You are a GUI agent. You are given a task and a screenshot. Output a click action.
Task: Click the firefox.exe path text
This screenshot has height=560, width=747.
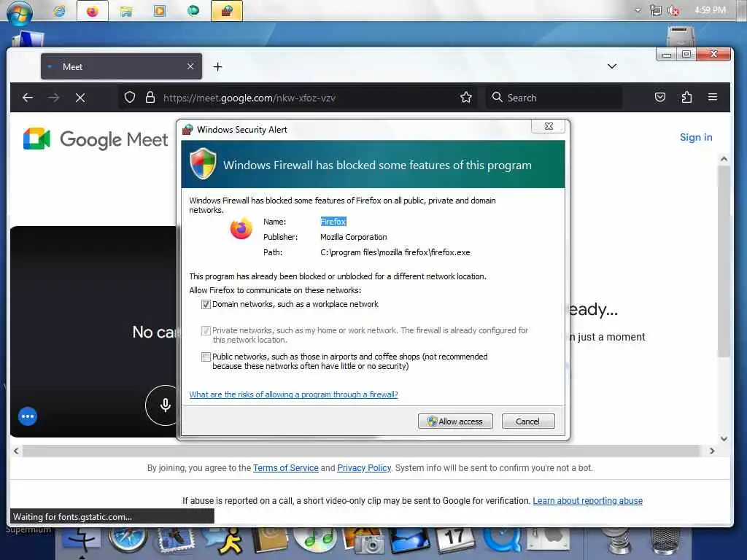coord(395,252)
